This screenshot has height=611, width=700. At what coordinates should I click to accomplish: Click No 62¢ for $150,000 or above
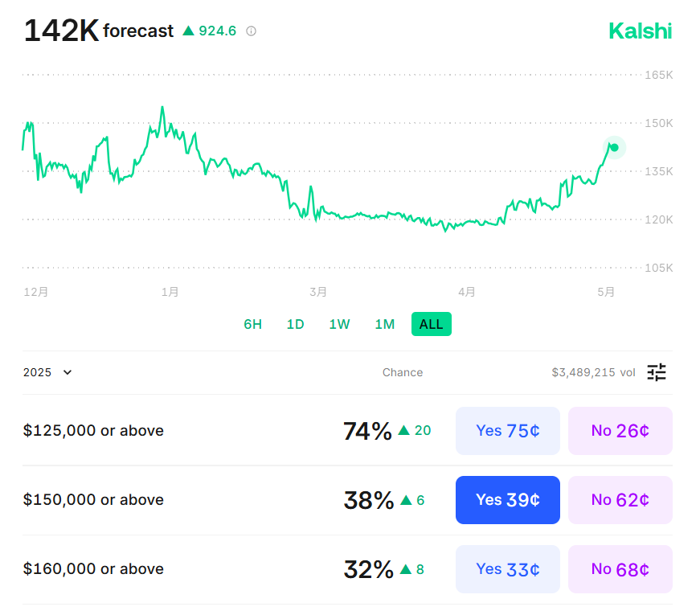pyautogui.click(x=620, y=500)
